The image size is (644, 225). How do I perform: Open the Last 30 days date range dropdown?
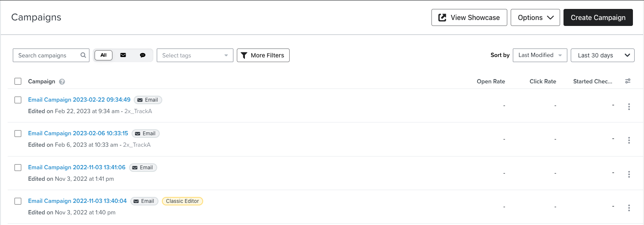602,55
